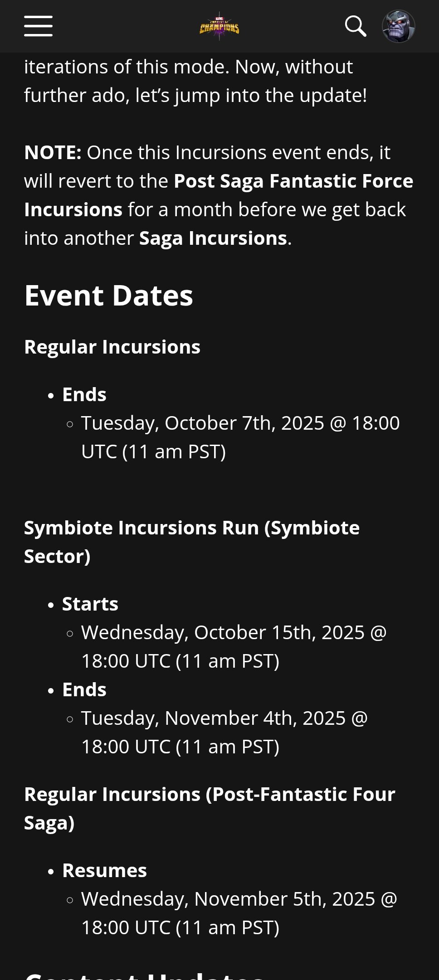
Task: Click the Post Saga Fantastic Force text
Action: click(293, 181)
